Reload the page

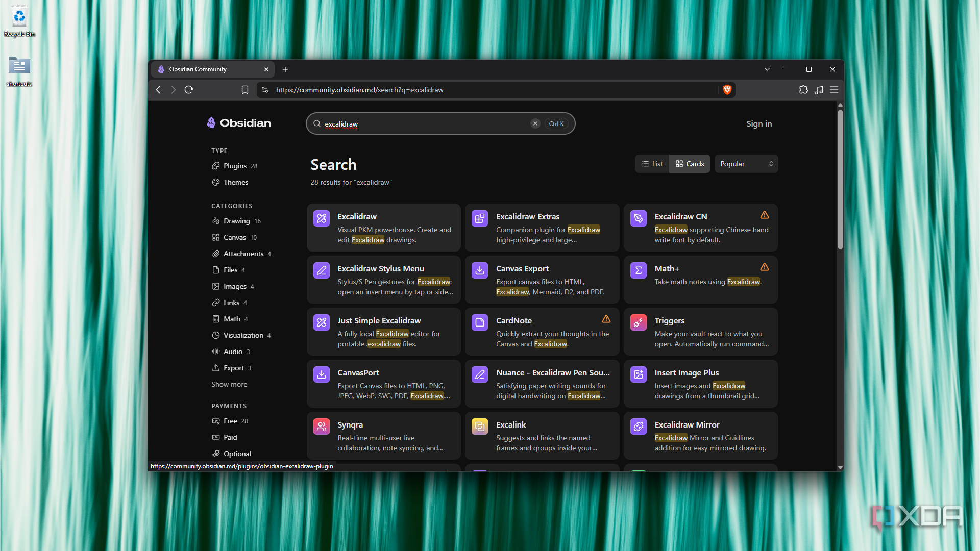[189, 90]
